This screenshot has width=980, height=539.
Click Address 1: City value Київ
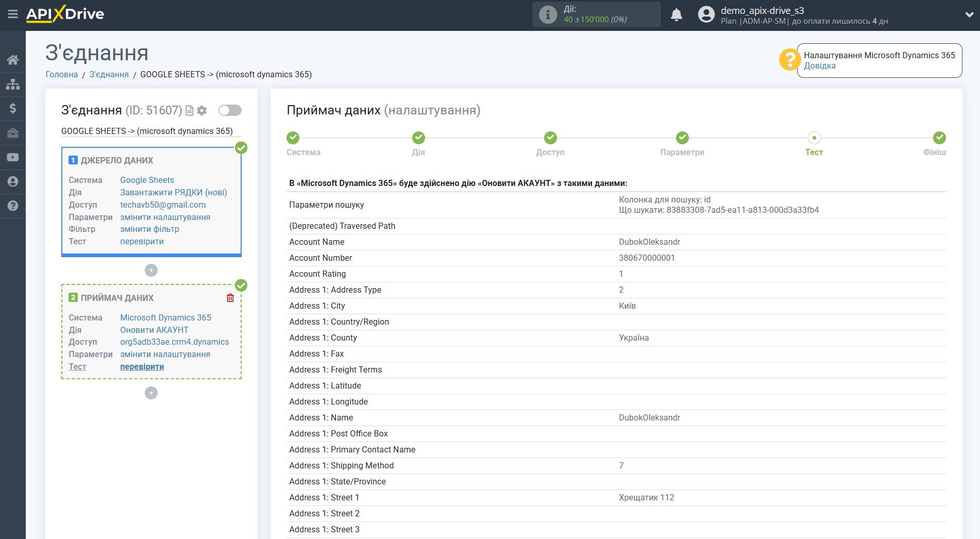[x=627, y=306]
